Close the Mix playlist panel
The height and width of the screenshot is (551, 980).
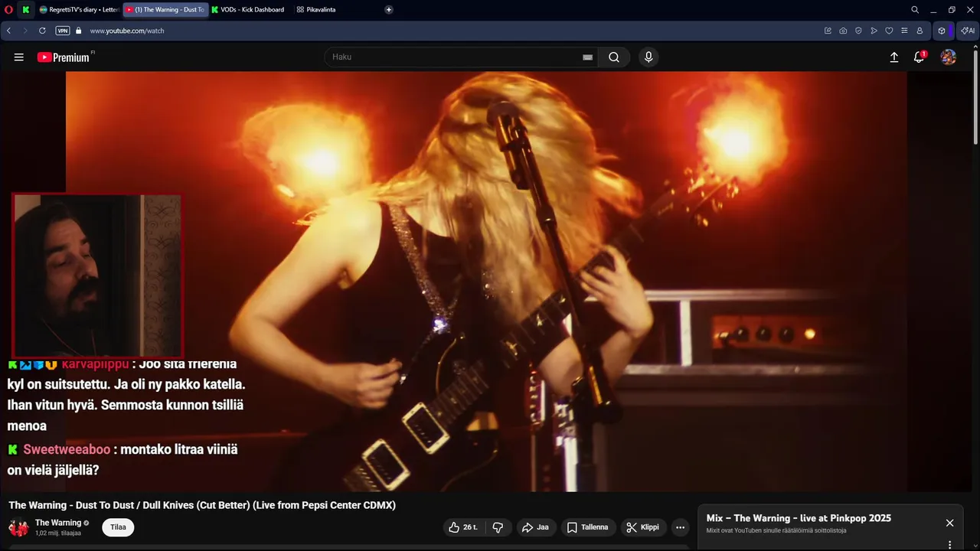tap(949, 523)
